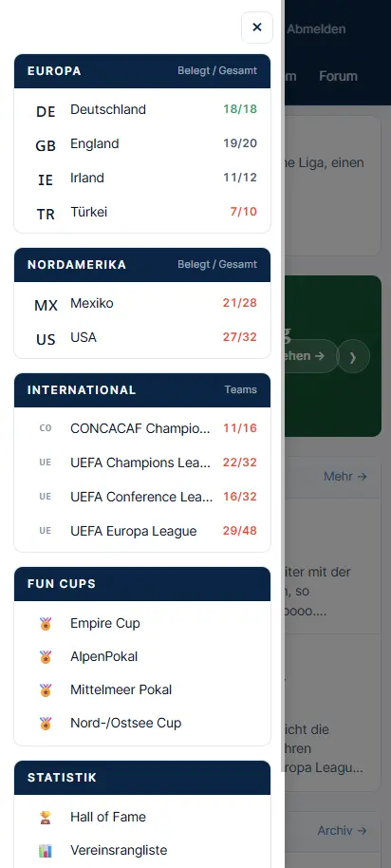Open the Irland league entry

142,178
